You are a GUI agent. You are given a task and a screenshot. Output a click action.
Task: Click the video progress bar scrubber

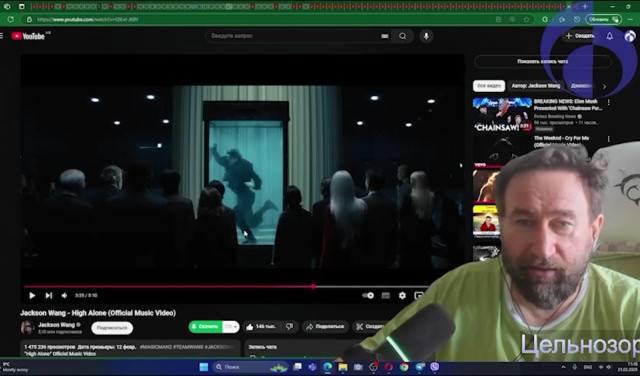coord(313,287)
